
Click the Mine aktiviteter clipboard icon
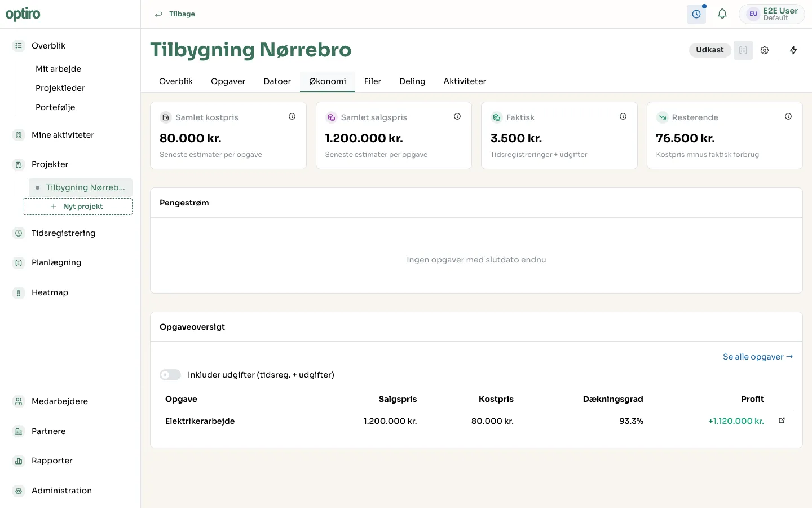pos(19,135)
